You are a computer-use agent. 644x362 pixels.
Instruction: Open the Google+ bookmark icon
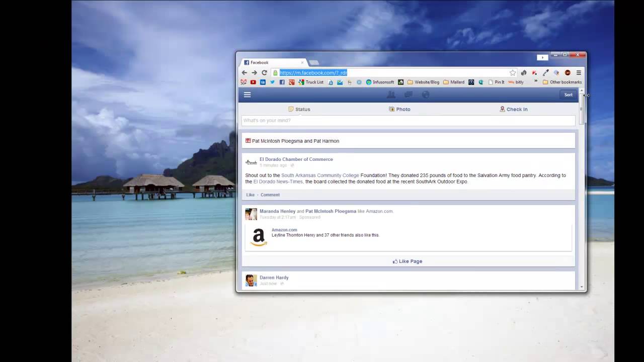pyautogui.click(x=291, y=82)
